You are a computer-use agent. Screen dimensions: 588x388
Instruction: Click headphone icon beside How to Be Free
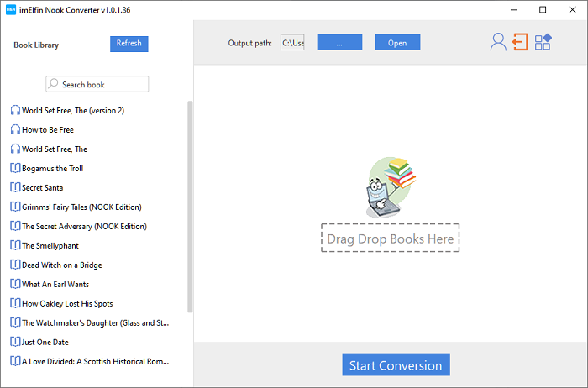15,129
